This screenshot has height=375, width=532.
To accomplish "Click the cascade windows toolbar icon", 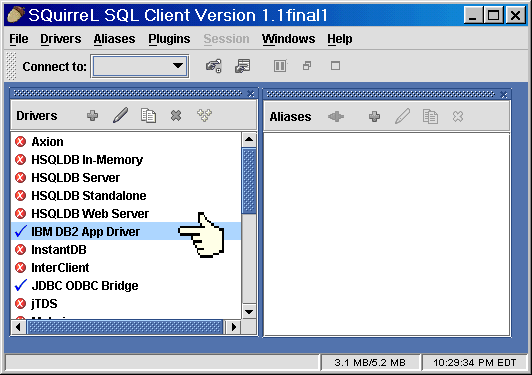I will click(307, 65).
